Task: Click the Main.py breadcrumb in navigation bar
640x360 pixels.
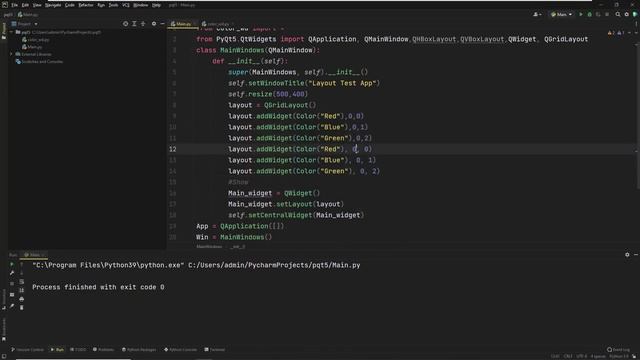Action: [28, 15]
